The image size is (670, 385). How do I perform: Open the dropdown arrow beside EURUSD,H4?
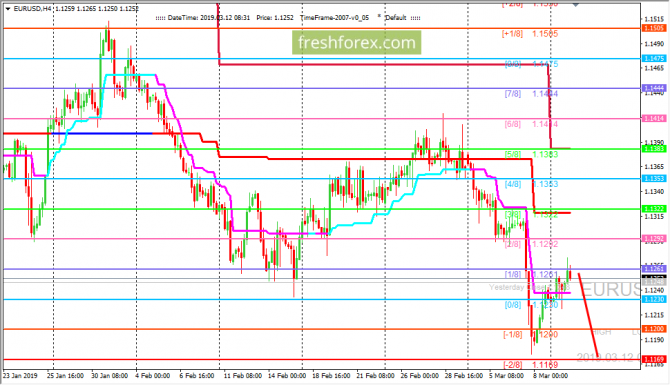tap(8, 9)
